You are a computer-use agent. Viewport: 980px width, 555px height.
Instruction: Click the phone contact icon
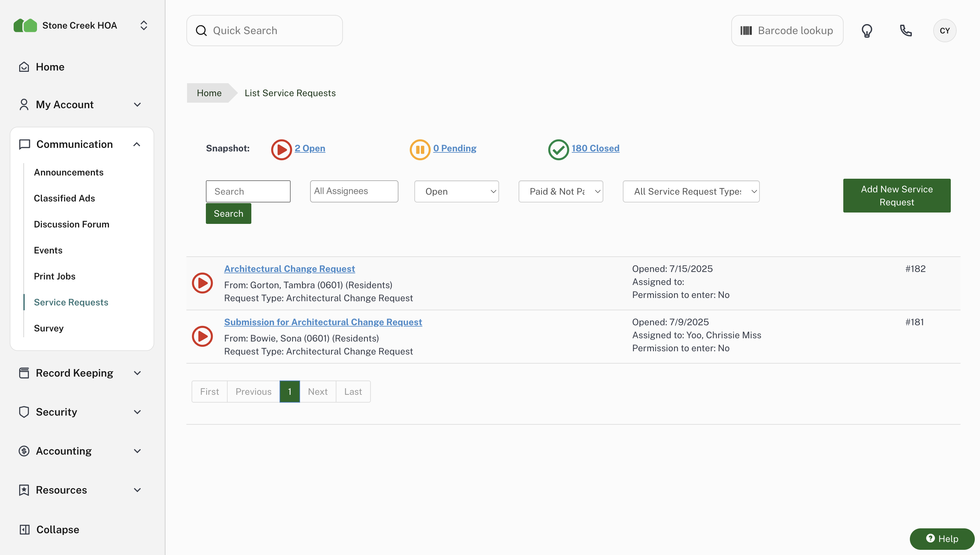(905, 31)
